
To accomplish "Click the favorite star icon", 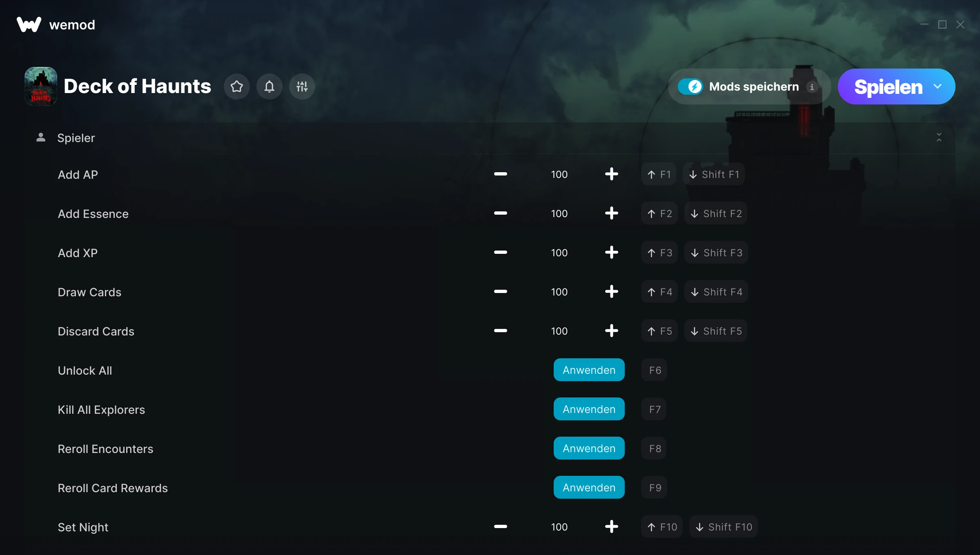I will (236, 87).
